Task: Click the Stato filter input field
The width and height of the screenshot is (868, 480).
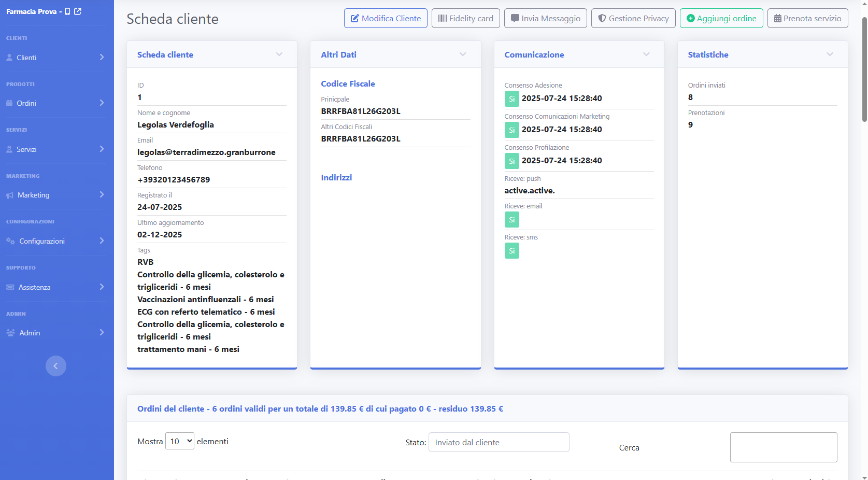Action: click(499, 442)
